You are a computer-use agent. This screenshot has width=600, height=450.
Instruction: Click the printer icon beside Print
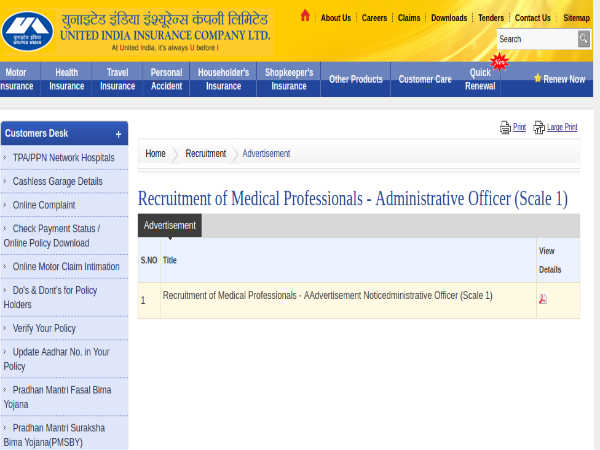[x=505, y=128]
